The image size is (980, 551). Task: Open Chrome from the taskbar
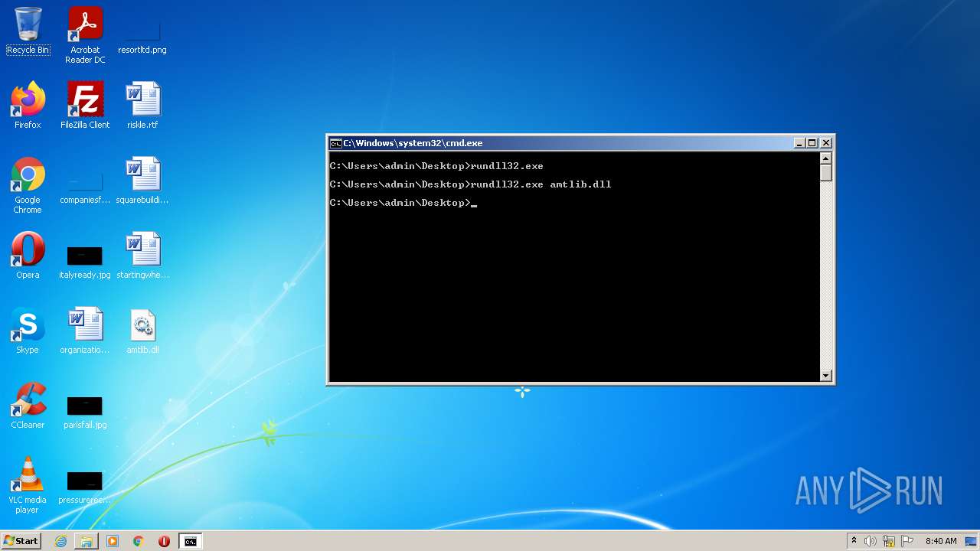[139, 541]
